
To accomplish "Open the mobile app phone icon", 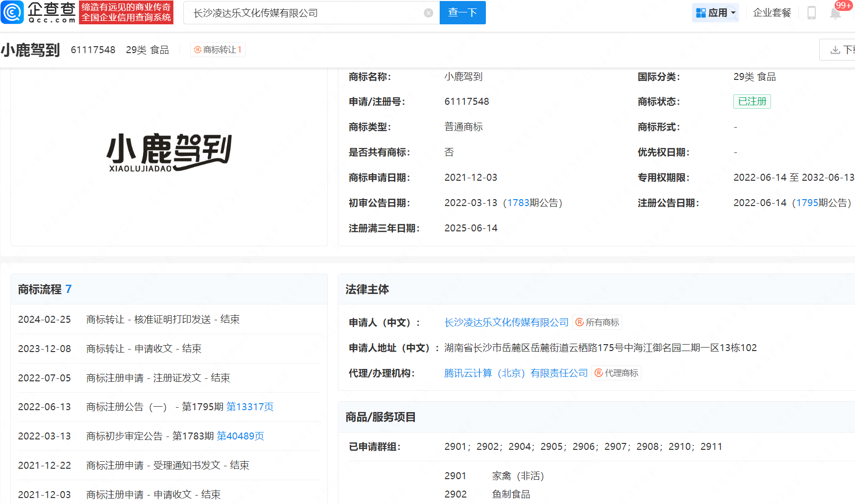I will (811, 13).
